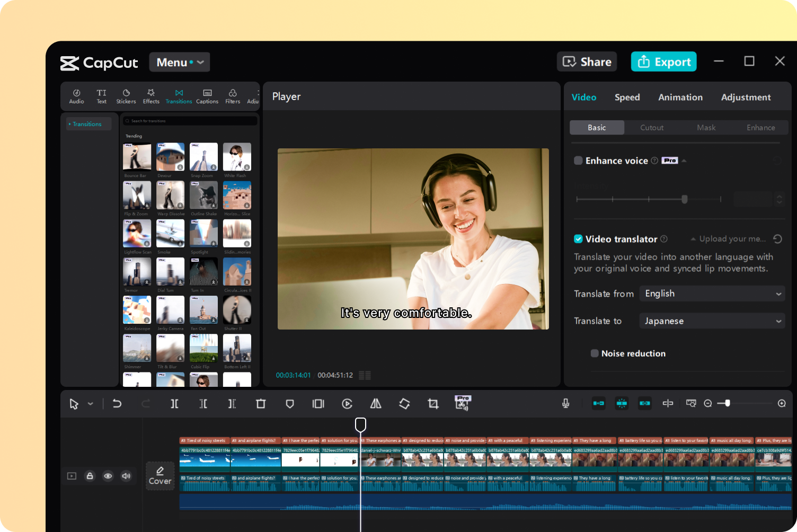Image resolution: width=797 pixels, height=532 pixels.
Task: Uncheck the Video translator checkbox
Action: point(579,239)
